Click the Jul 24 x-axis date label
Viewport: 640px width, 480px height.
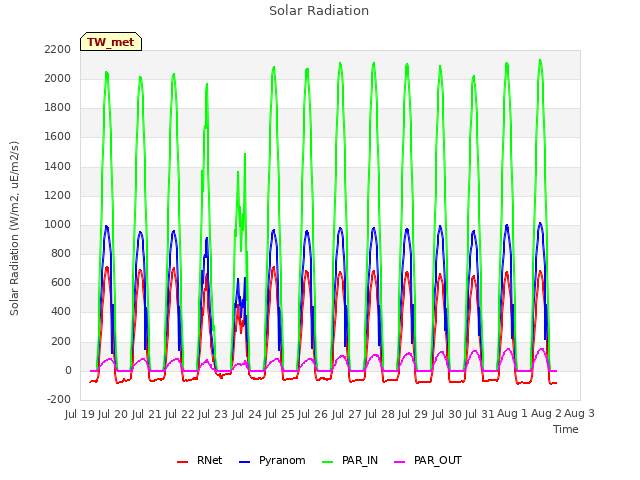point(247,414)
